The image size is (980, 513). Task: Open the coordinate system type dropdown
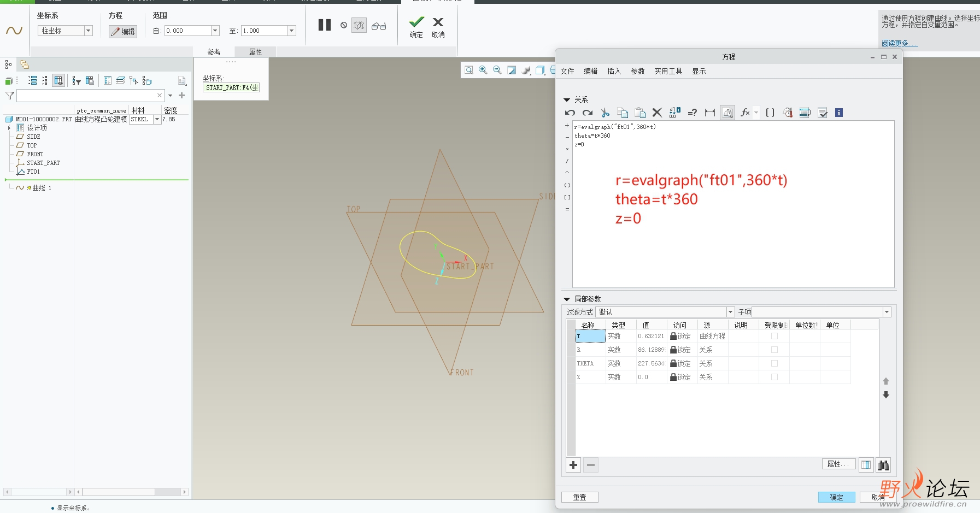tap(88, 31)
